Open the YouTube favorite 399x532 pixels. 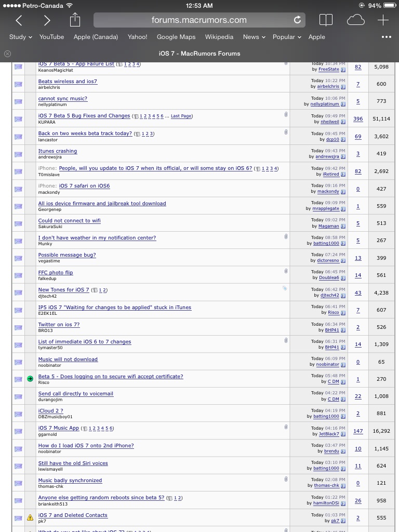(x=51, y=37)
